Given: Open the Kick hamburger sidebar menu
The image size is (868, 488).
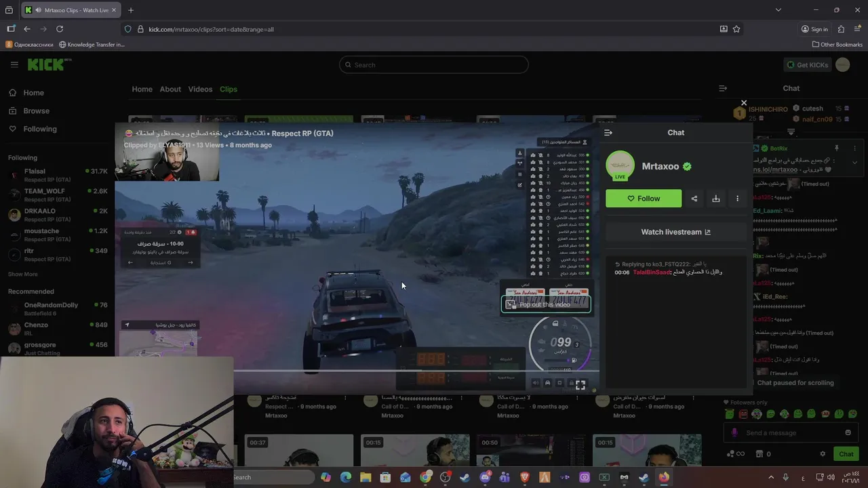Looking at the screenshot, I should coord(14,64).
